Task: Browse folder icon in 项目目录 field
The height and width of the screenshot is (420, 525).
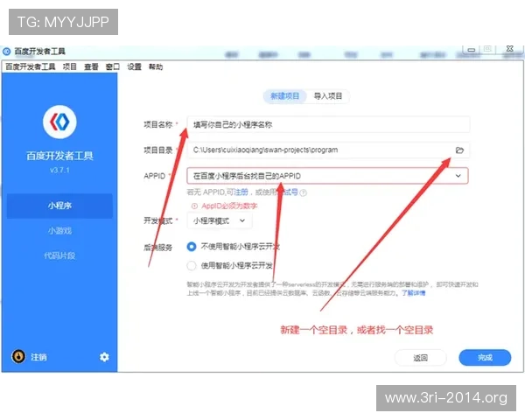Action: tap(459, 150)
